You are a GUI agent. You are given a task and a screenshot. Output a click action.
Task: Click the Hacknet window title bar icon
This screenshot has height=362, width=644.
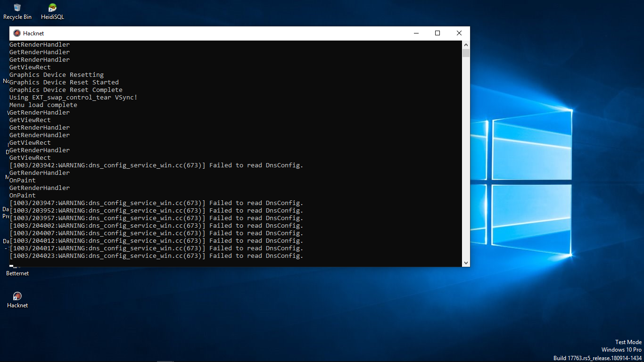coord(17,33)
